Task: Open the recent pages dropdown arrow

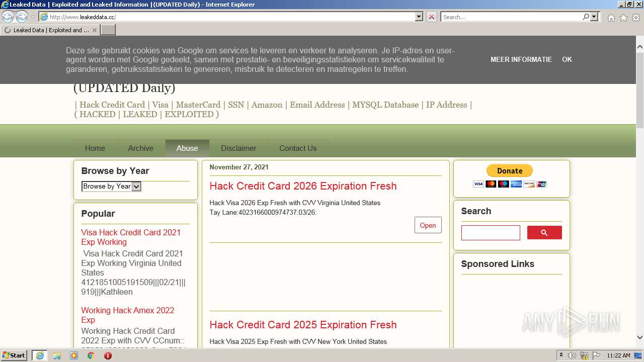Action: 33,17
